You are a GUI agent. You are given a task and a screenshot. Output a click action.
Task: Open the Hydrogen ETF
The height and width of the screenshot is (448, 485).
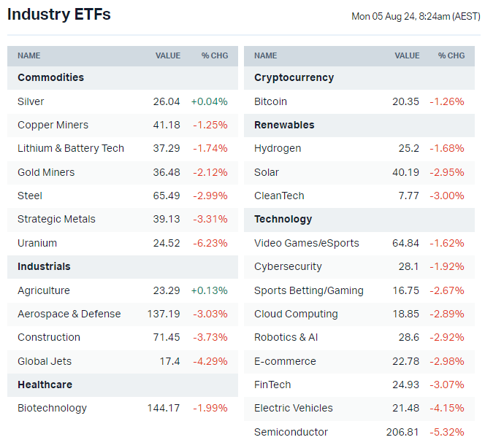point(278,148)
